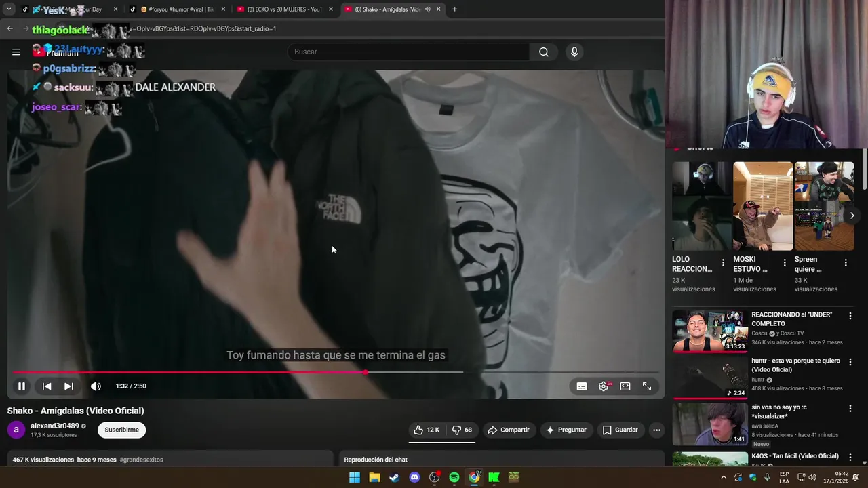The width and height of the screenshot is (868, 488).
Task: Open options for K4OS Tan fácil video
Action: pyautogui.click(x=850, y=457)
